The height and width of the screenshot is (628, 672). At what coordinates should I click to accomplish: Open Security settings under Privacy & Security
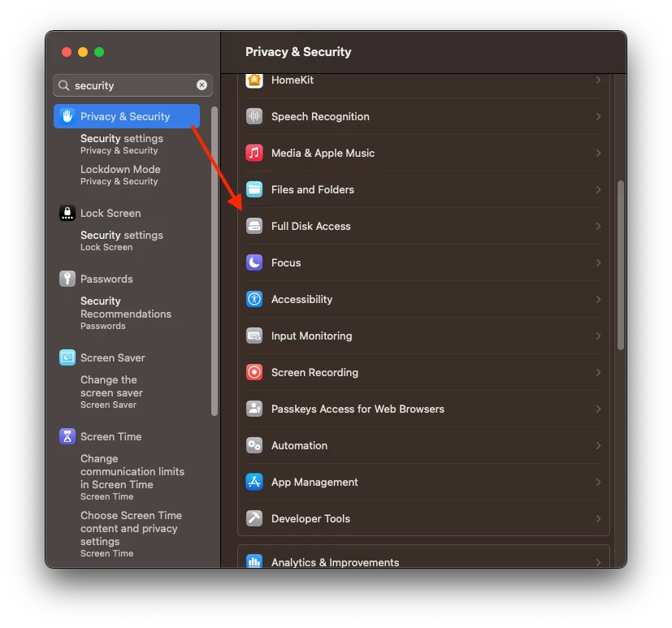click(x=122, y=144)
